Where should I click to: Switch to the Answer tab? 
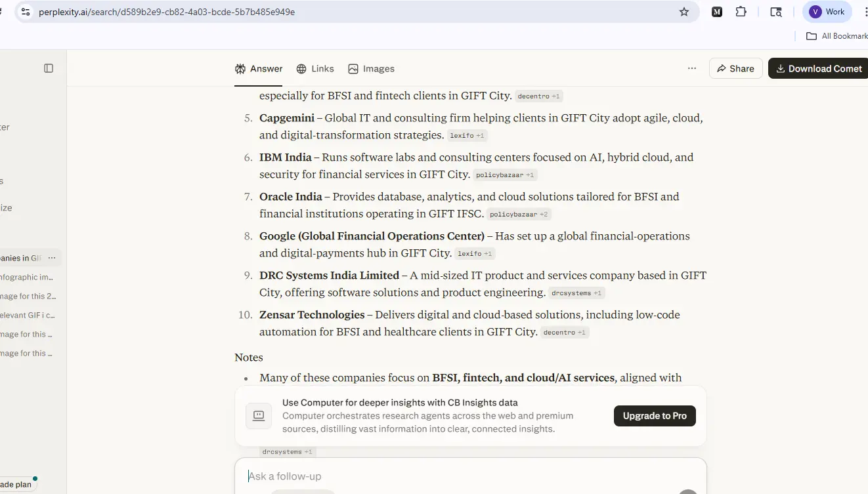coord(259,69)
